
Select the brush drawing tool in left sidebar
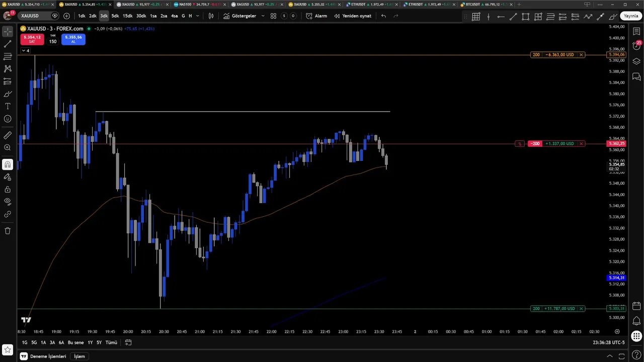(8, 94)
